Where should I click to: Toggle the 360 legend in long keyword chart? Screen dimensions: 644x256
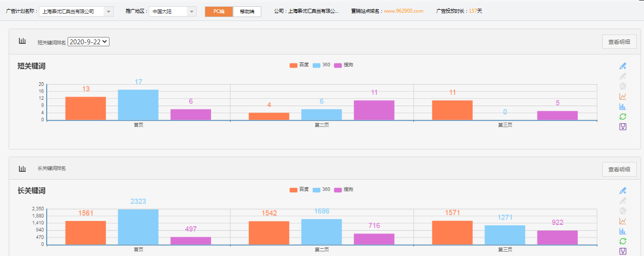321,190
